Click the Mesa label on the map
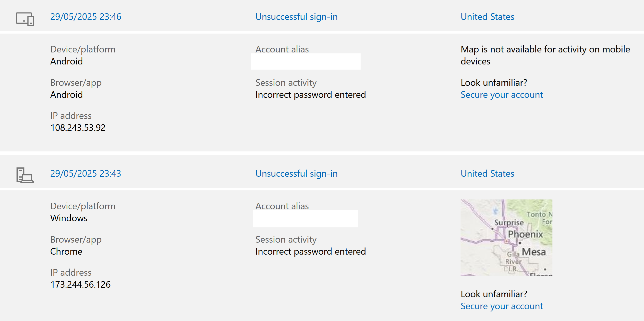 (534, 252)
